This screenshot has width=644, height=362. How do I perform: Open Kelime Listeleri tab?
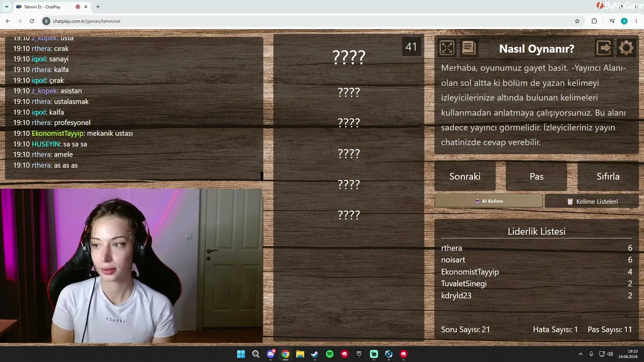tap(592, 201)
